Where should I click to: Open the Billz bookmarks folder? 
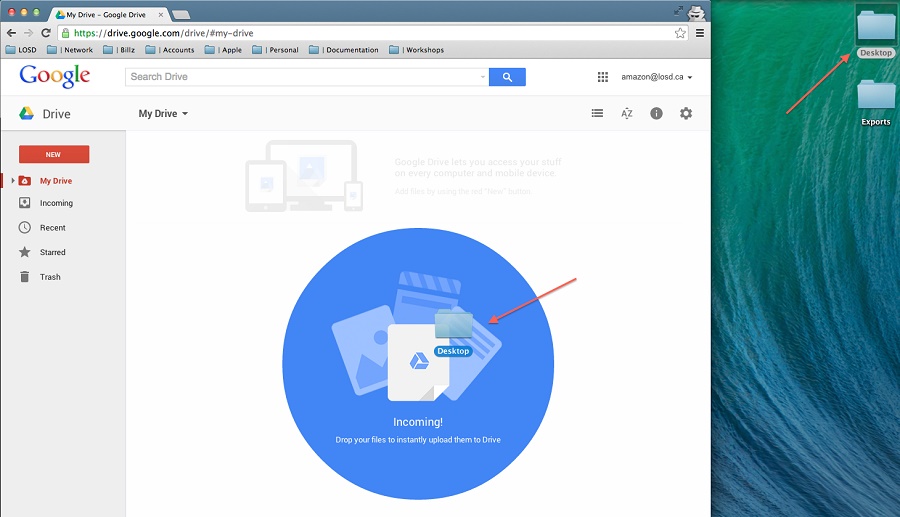coord(119,50)
